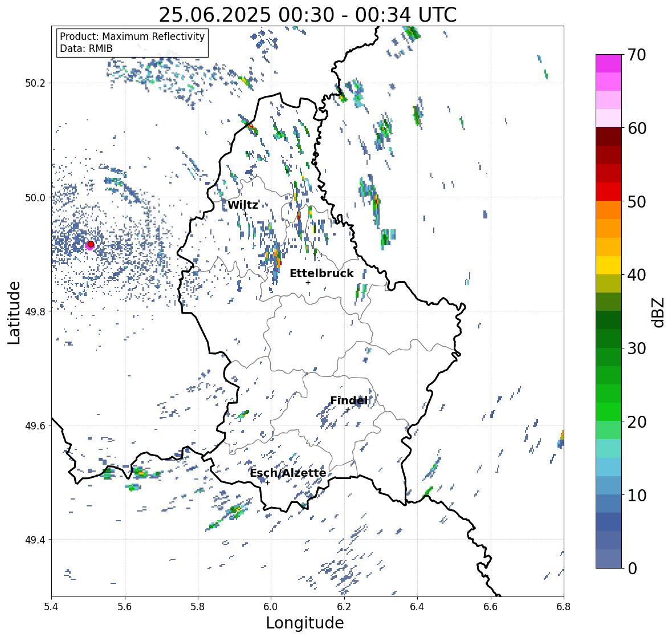Click the 0 colorbar tick label
The height and width of the screenshot is (637, 672).
(x=632, y=569)
